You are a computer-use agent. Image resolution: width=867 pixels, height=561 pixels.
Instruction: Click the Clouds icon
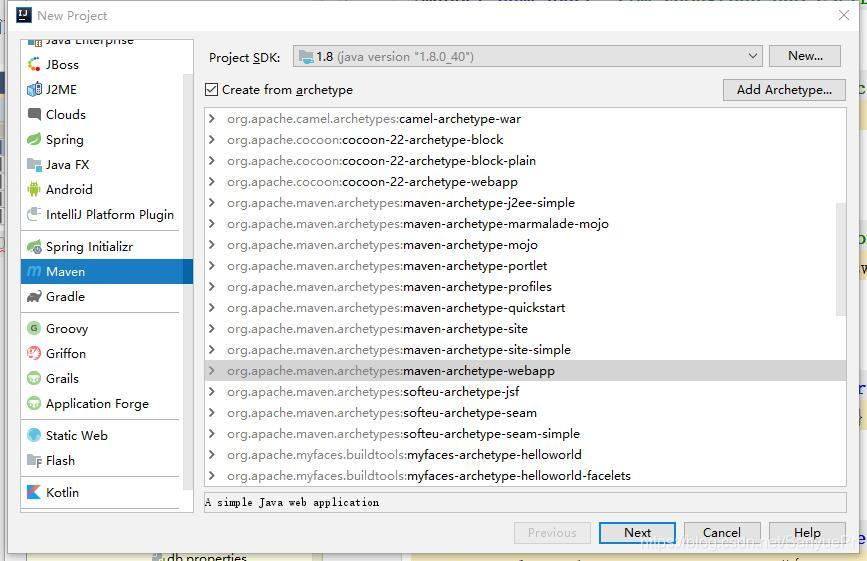[x=34, y=114]
